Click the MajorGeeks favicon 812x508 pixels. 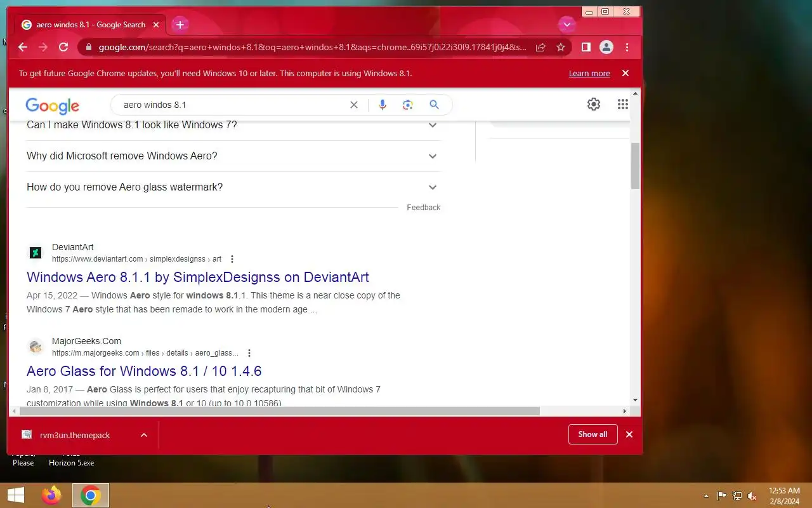point(36,347)
